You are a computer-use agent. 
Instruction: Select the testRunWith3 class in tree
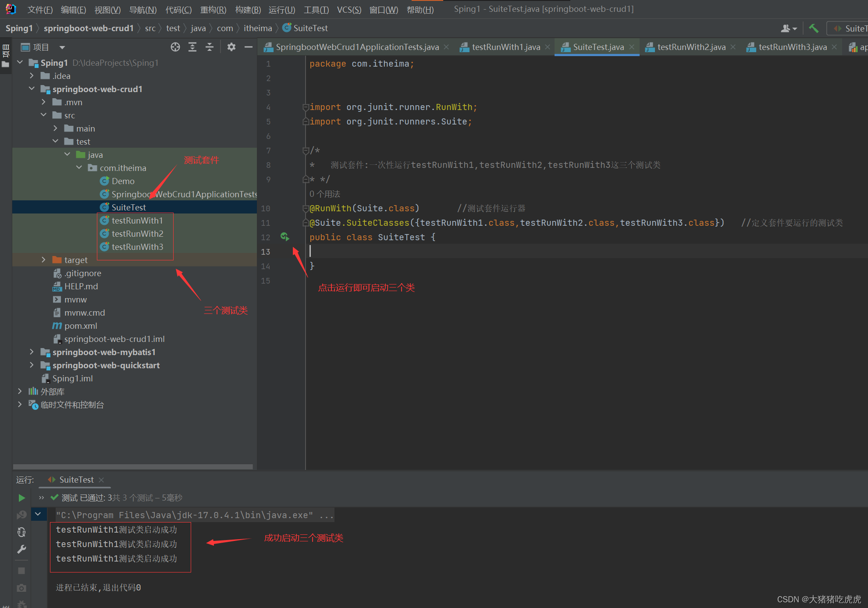point(137,247)
